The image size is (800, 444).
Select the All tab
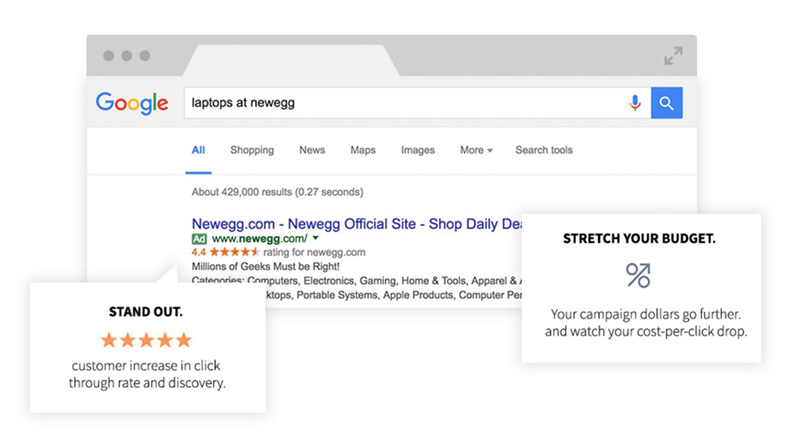pos(198,150)
